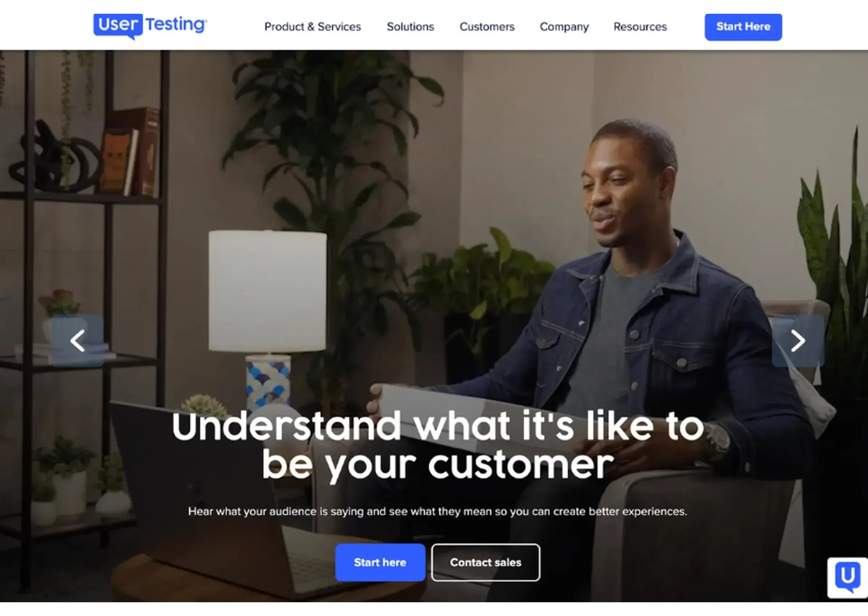Image resolution: width=868 pixels, height=616 pixels.
Task: Open the UserTesting chat widget
Action: coord(847,578)
